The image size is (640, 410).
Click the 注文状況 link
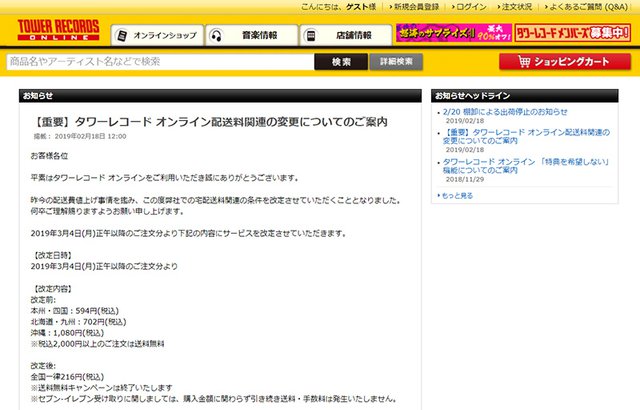click(x=516, y=7)
